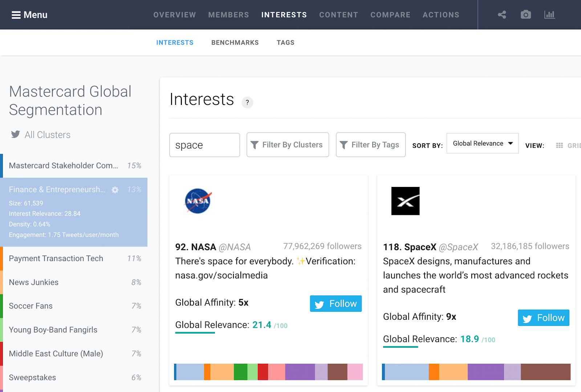
Task: Click NASA Global Affinity 5x value
Action: click(x=243, y=303)
